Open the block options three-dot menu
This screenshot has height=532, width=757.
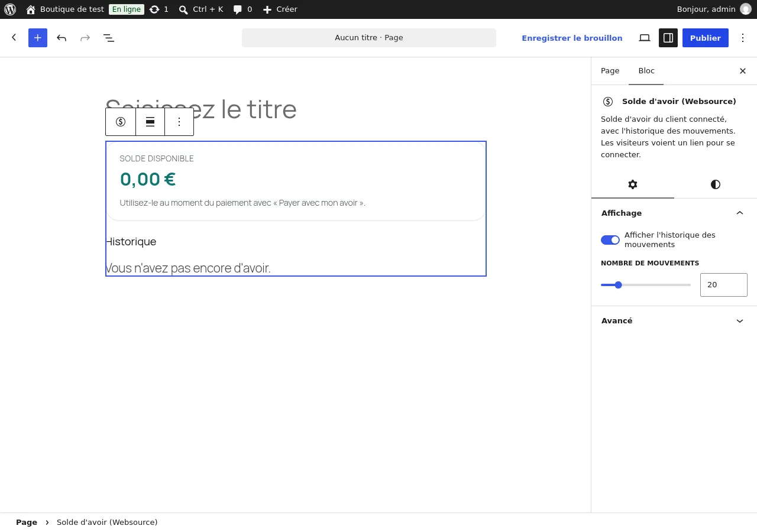tap(179, 122)
